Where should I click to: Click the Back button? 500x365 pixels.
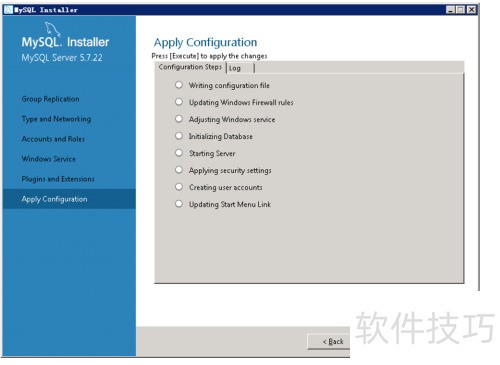(329, 341)
